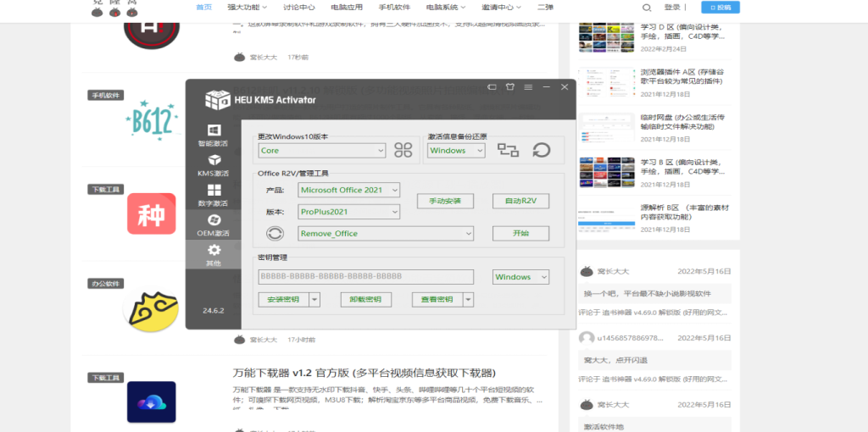The height and width of the screenshot is (432, 868).
Task: Click the red 种 app icon
Action: (x=151, y=213)
